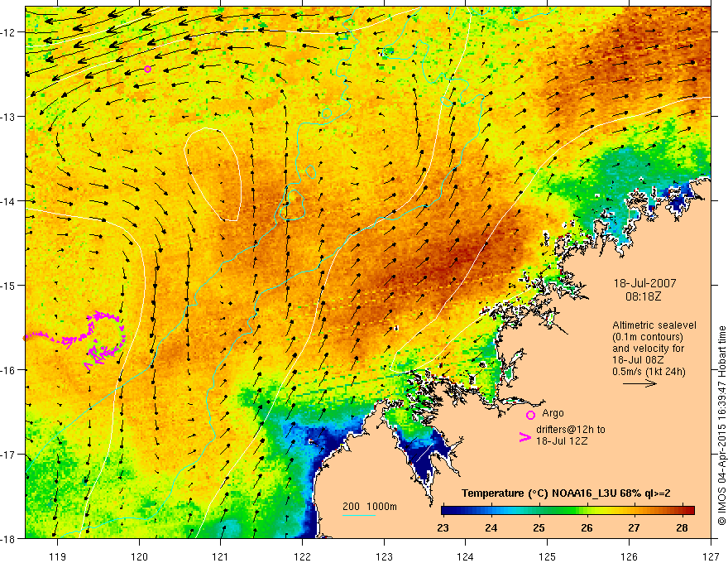Click the 'and velocity for' text line

pyautogui.click(x=648, y=349)
